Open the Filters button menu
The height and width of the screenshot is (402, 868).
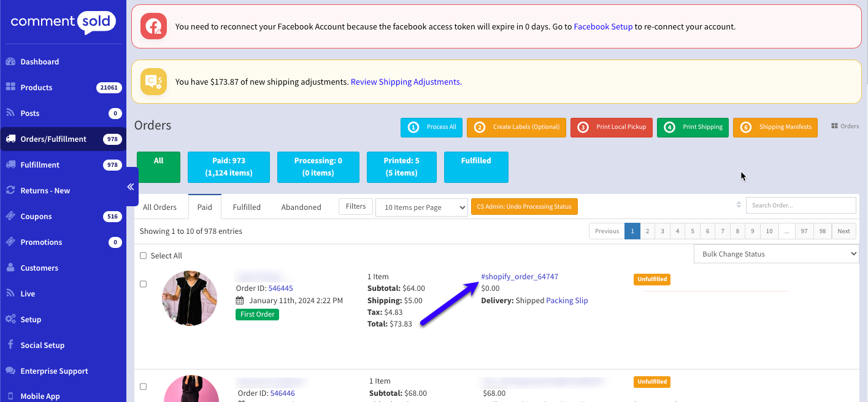(x=356, y=207)
